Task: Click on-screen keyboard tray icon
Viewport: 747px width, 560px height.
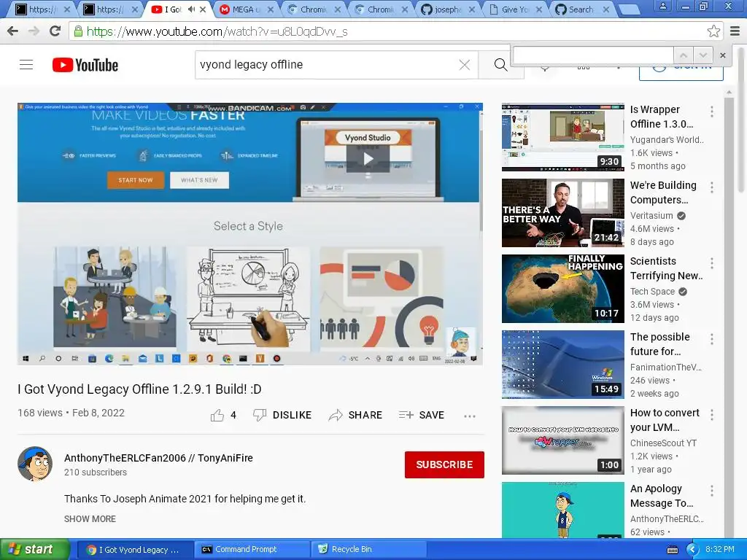Action: coord(672,550)
